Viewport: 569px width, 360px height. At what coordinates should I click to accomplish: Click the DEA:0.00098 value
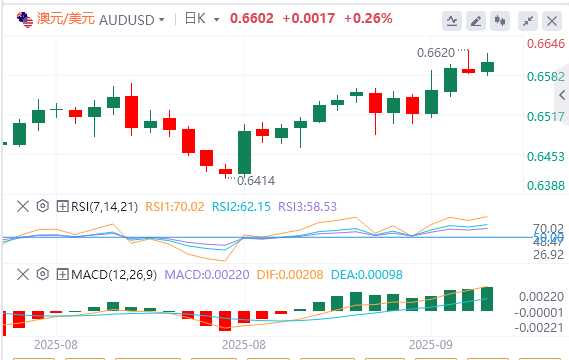[367, 275]
